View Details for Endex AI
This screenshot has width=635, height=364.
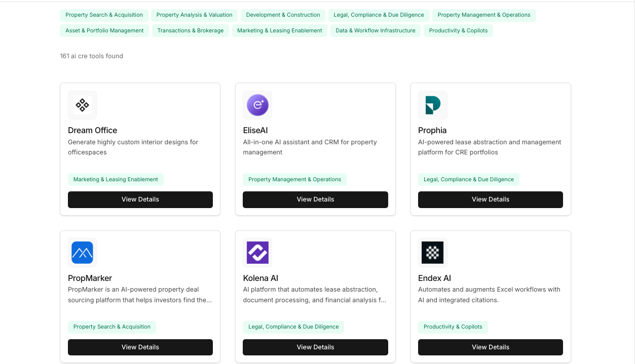[x=491, y=347]
